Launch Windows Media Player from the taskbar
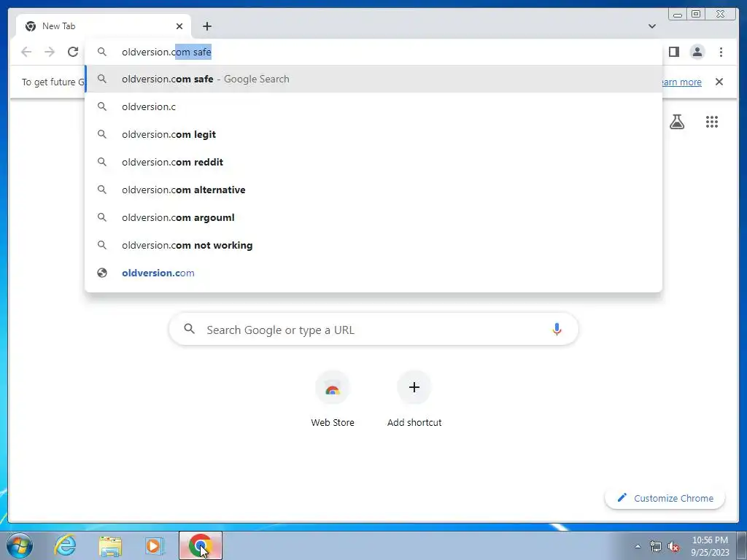Screen dimensions: 747x560 pyautogui.click(x=155, y=545)
